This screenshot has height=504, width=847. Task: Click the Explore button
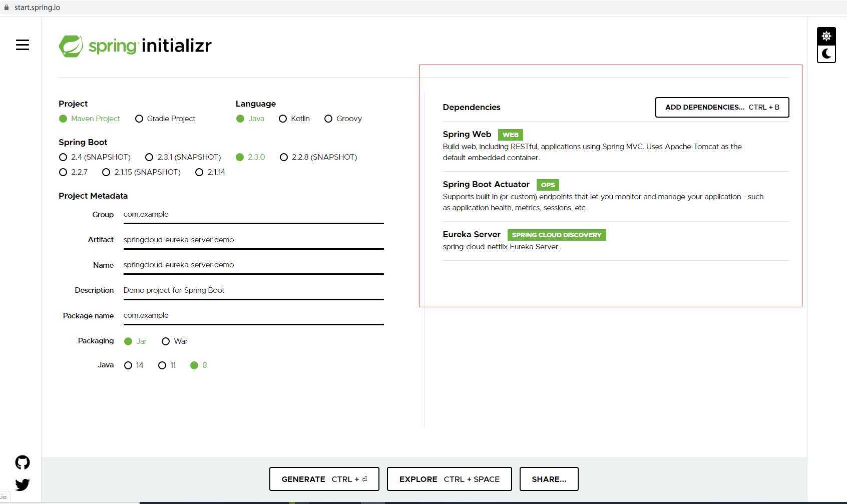click(x=449, y=479)
